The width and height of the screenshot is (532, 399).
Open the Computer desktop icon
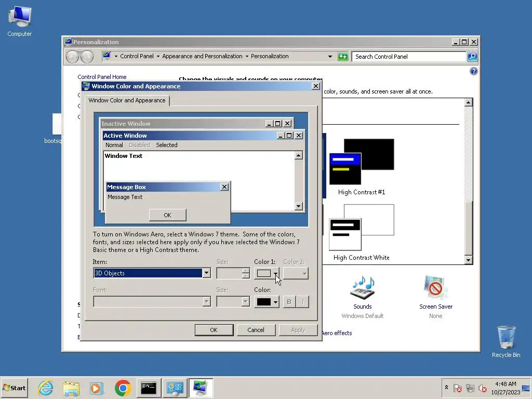[x=19, y=21]
